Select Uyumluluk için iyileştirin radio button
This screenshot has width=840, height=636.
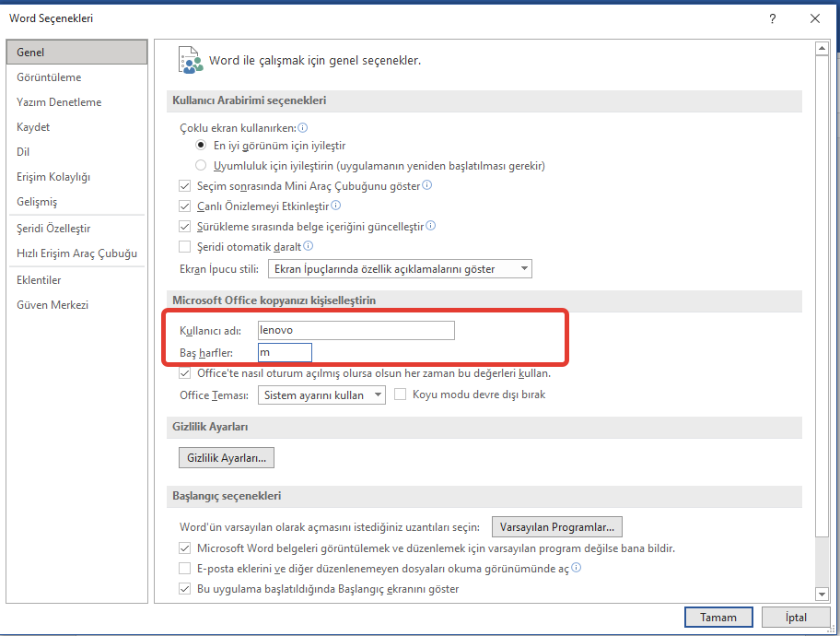pyautogui.click(x=201, y=166)
